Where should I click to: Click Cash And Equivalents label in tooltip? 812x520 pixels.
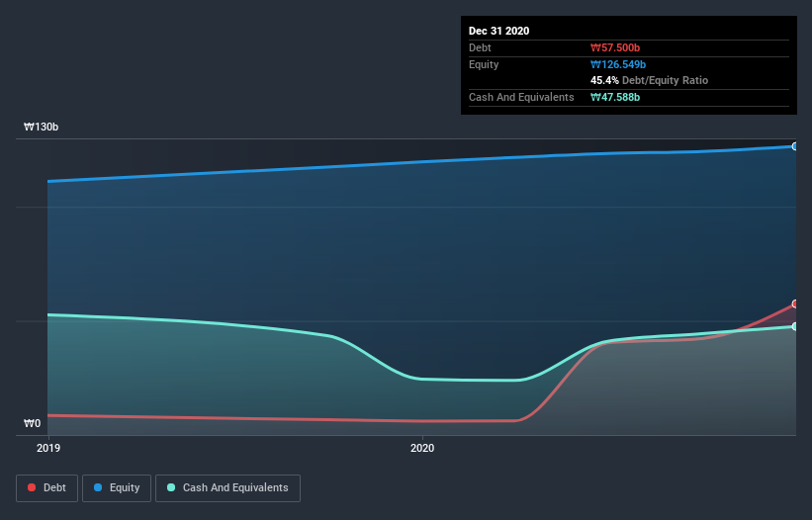click(521, 97)
